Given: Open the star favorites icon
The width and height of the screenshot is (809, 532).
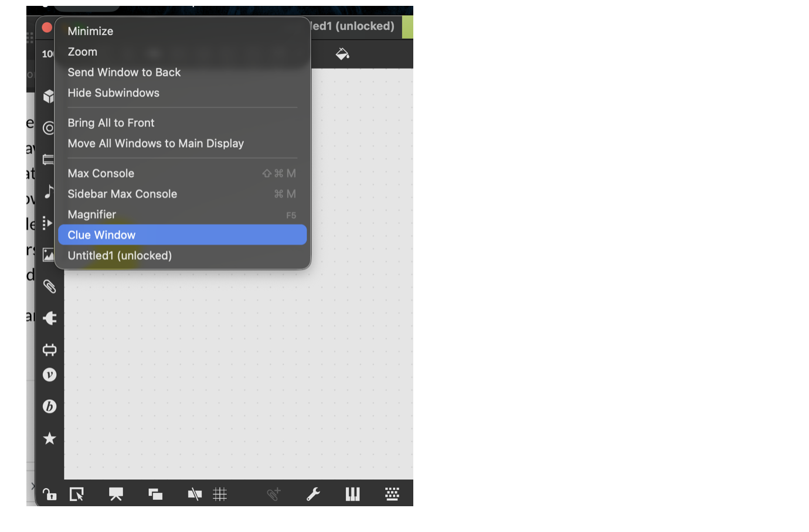Looking at the screenshot, I should [50, 438].
